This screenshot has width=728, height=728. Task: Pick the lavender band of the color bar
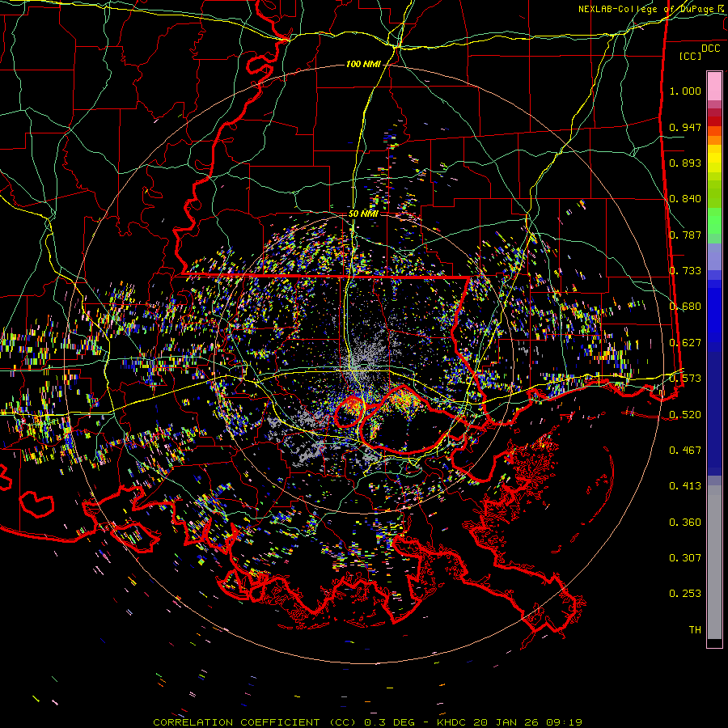click(714, 256)
